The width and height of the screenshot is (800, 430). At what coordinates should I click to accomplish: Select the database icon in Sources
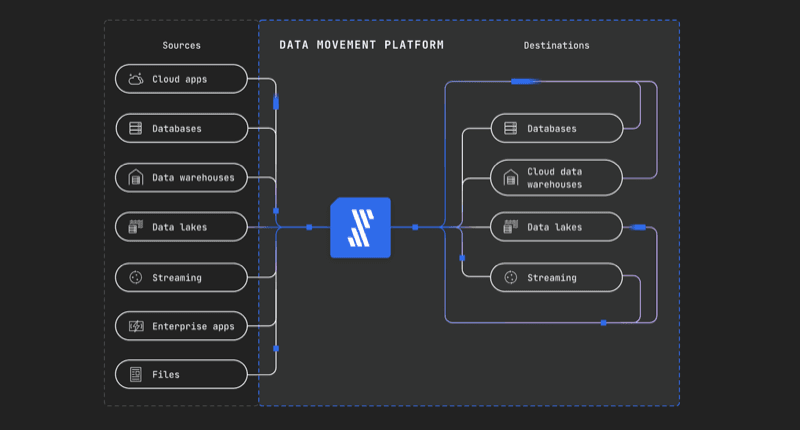pos(135,128)
